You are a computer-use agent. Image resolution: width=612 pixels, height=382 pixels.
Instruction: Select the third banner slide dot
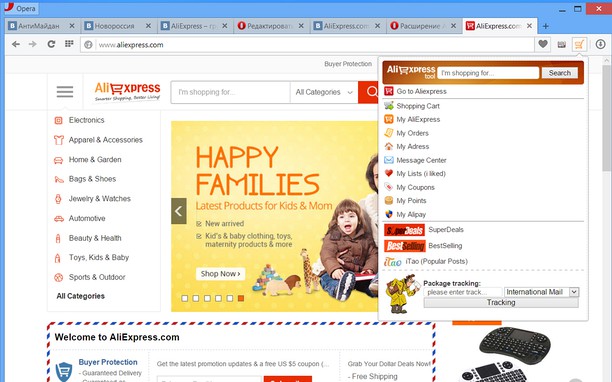coord(207,298)
